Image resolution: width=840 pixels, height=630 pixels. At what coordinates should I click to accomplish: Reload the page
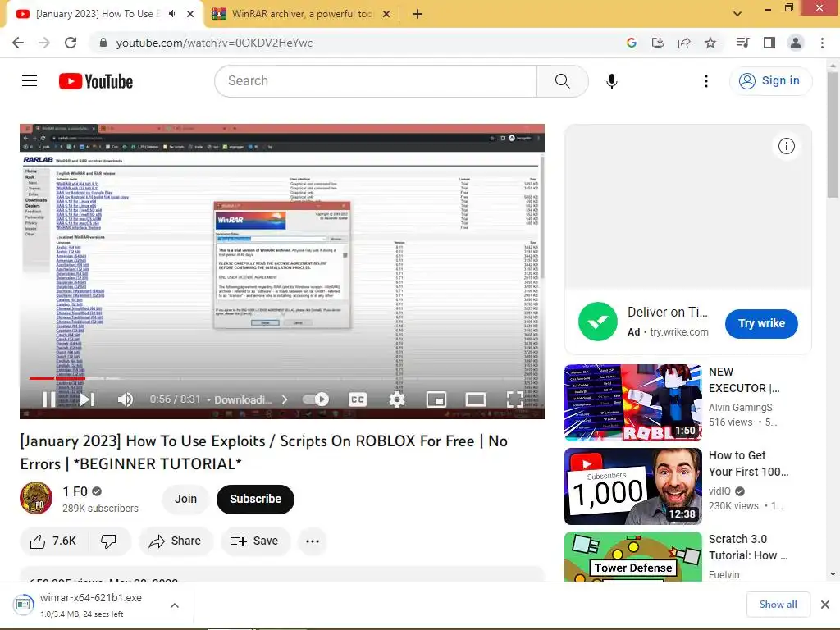click(71, 43)
